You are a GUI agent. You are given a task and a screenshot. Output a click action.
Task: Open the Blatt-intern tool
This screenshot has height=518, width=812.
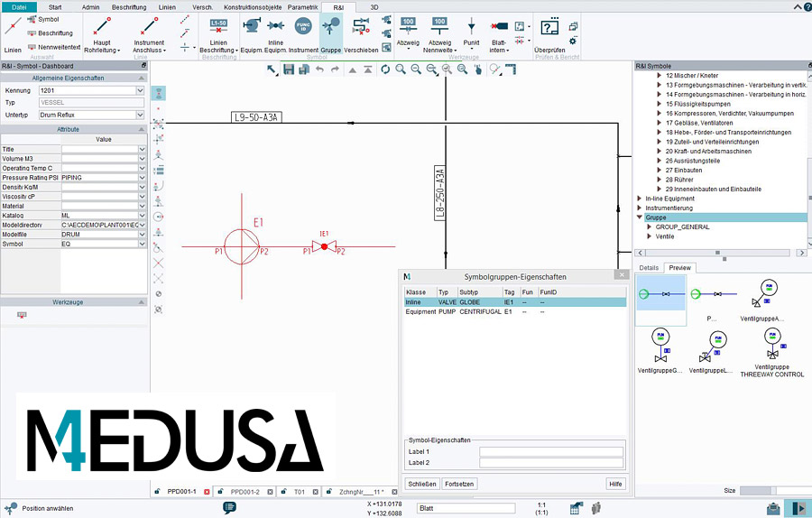tap(499, 34)
